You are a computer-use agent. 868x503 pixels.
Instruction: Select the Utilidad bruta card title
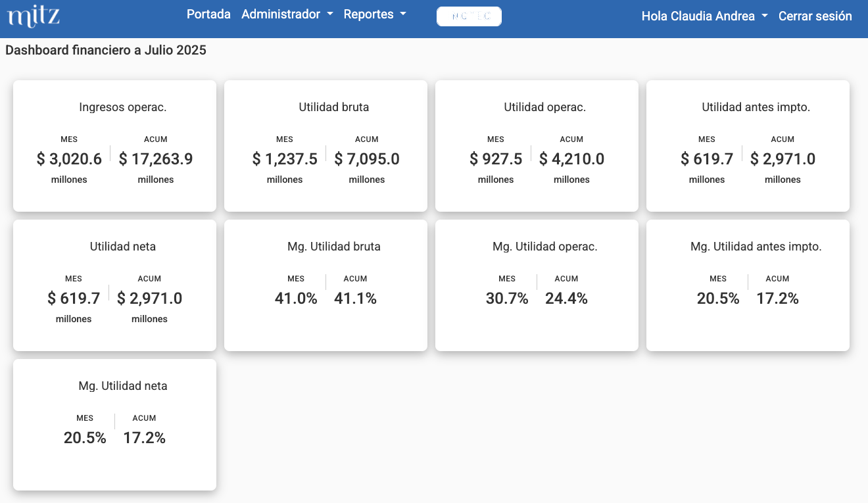pos(333,107)
